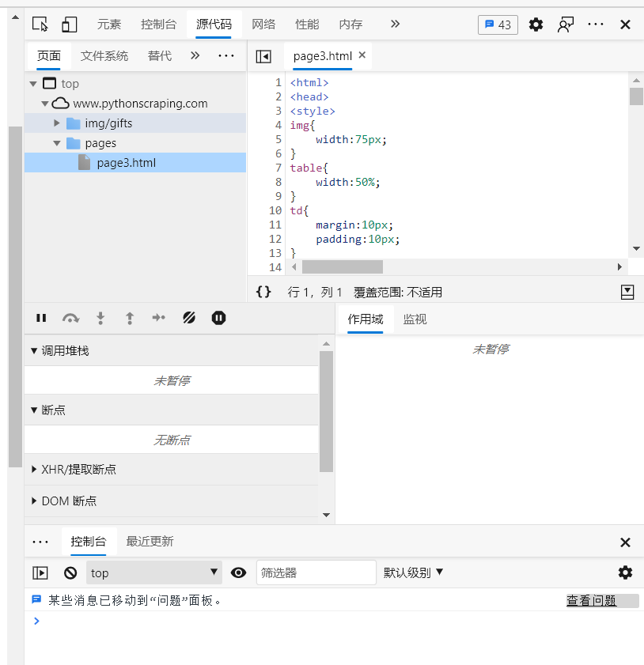Show more top-level tabs chevron
This screenshot has height=665, width=644.
(395, 24)
